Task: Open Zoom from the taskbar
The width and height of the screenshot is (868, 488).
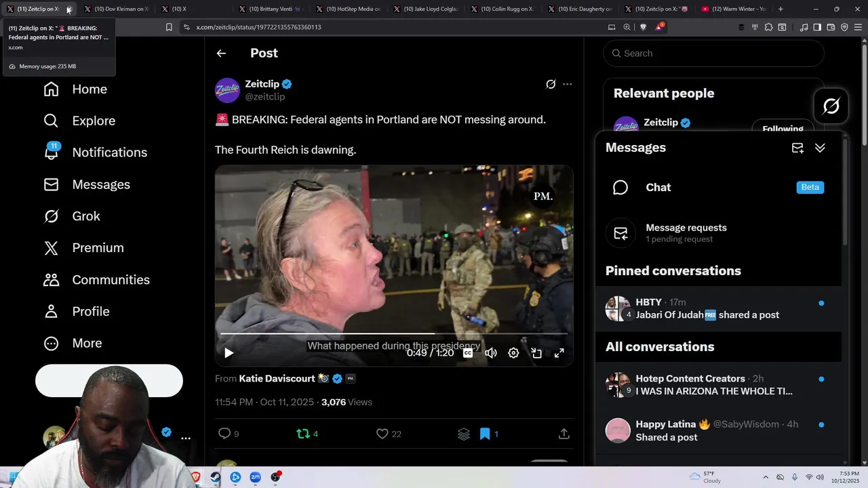Action: [255, 477]
